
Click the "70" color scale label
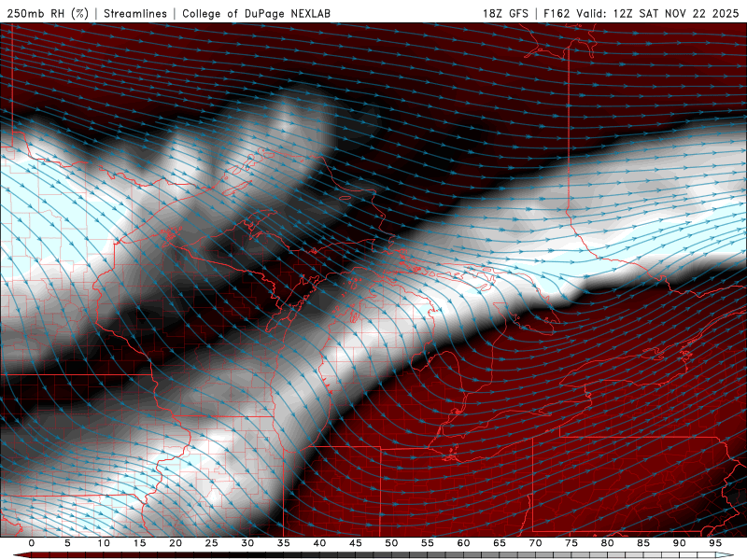[535, 543]
